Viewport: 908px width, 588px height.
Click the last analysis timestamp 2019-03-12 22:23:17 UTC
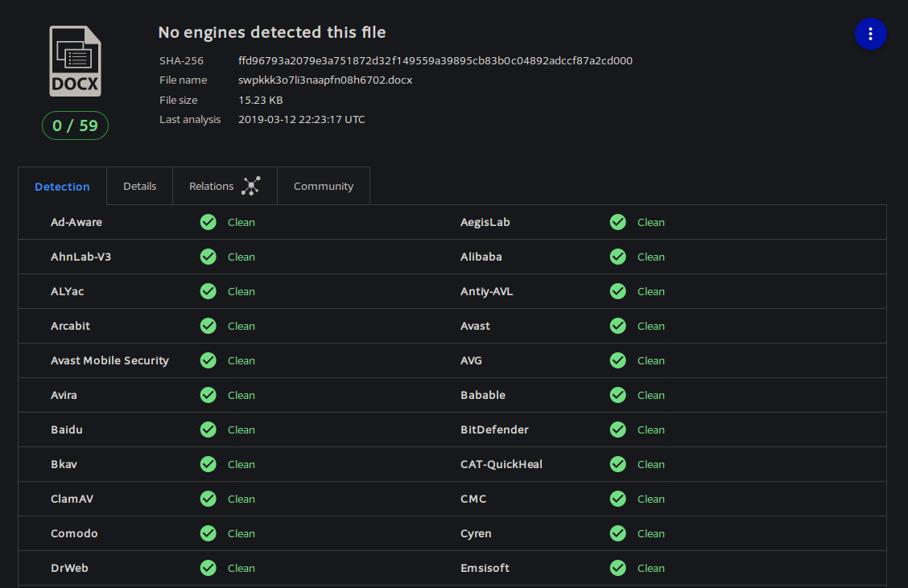pos(302,120)
